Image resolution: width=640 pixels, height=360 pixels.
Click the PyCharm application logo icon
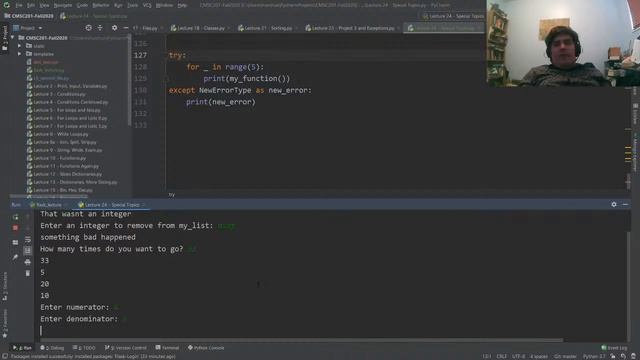(6, 5)
